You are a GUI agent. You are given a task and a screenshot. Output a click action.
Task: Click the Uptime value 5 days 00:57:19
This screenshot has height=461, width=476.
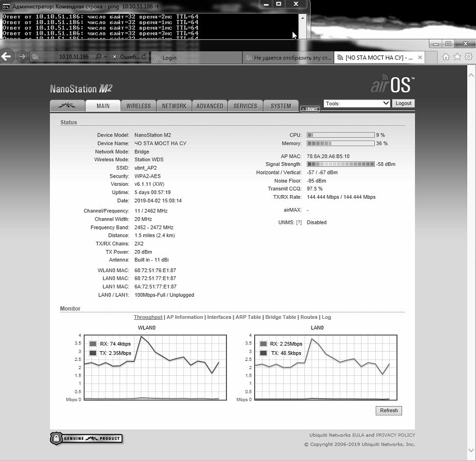tap(153, 193)
